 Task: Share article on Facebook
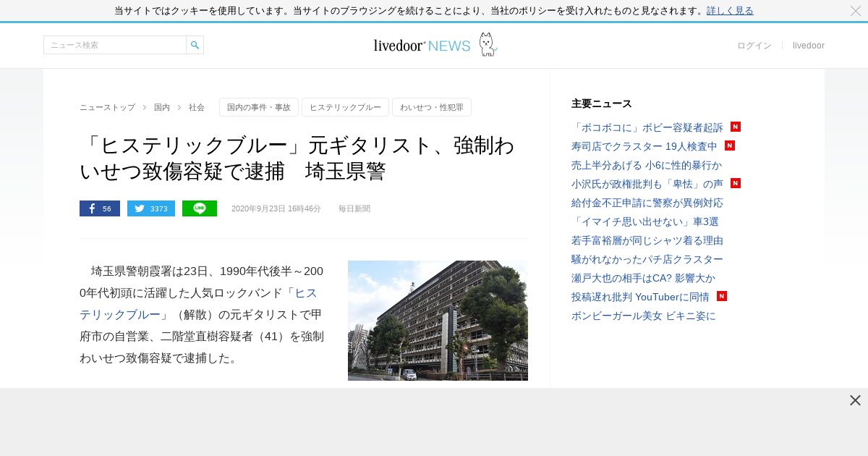[100, 208]
